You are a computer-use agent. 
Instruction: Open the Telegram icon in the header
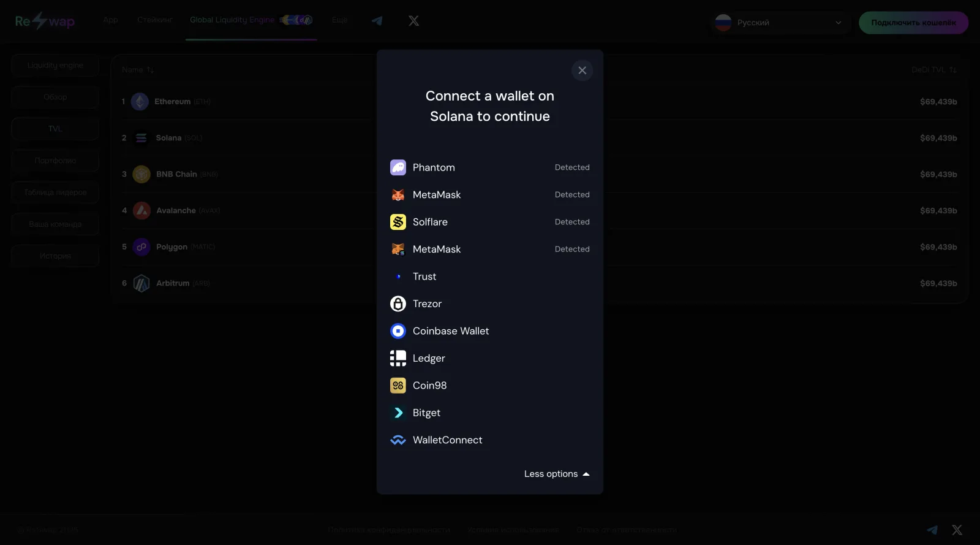(377, 21)
